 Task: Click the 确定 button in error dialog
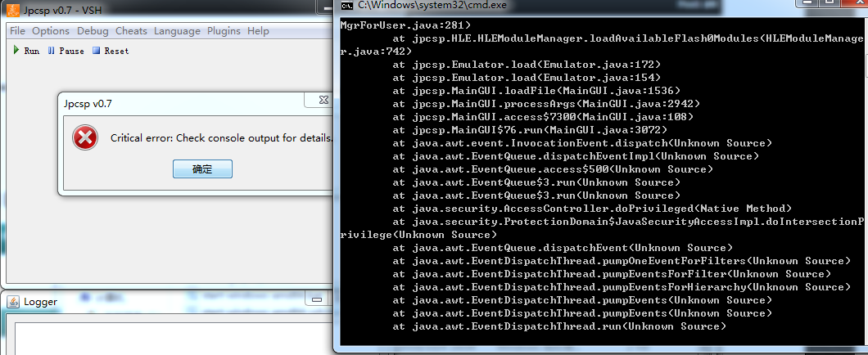202,169
